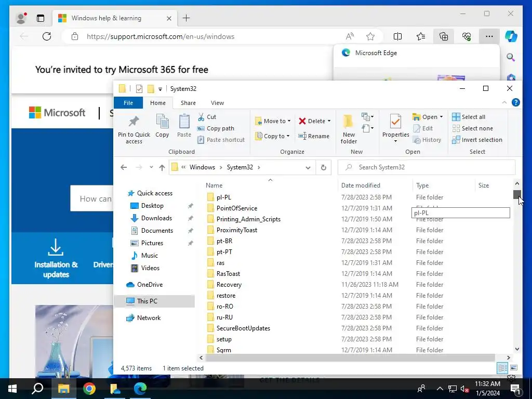Screen dimensions: 532x399
Task: Open Edge split screen button
Action: (x=397, y=36)
